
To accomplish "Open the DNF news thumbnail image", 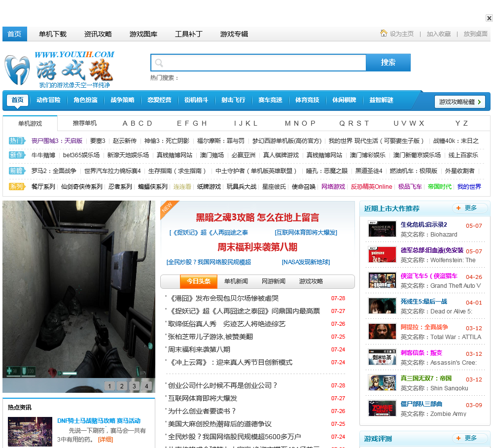I will 30,432.
